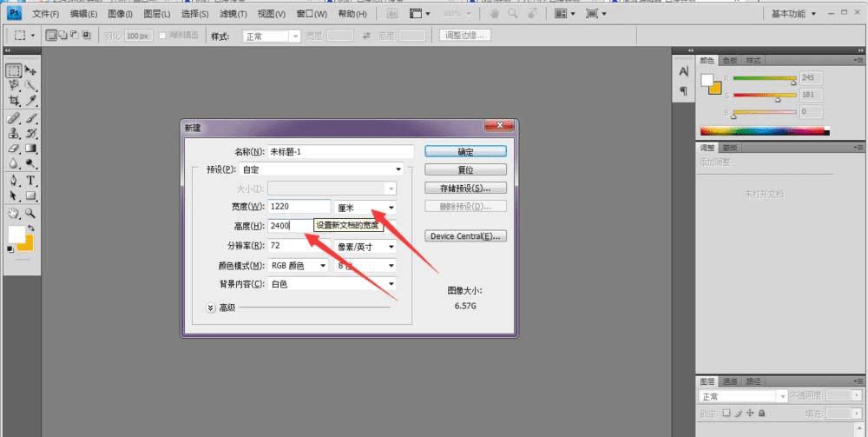Open the bit depth dropdown
Screen dimensions: 868x437
(x=365, y=266)
